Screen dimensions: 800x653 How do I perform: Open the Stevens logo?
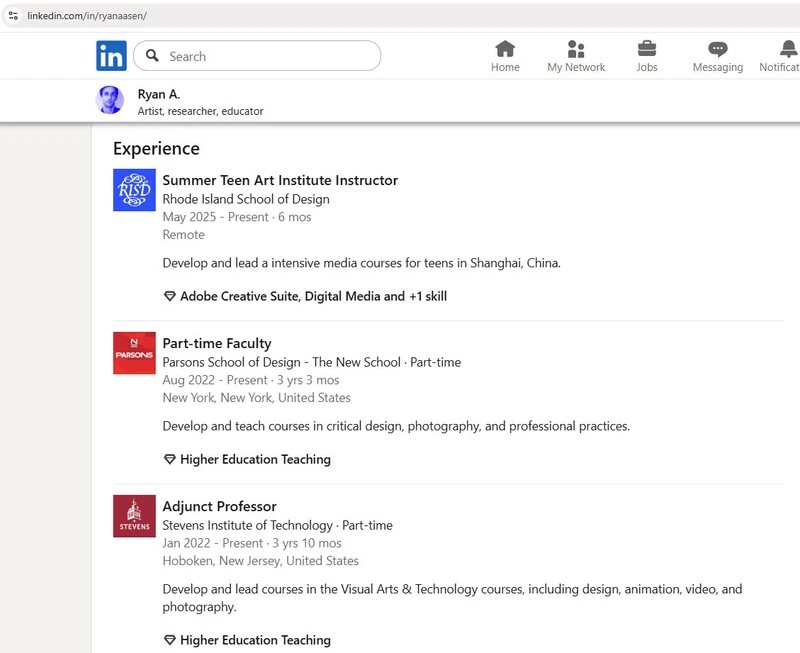[x=134, y=516]
